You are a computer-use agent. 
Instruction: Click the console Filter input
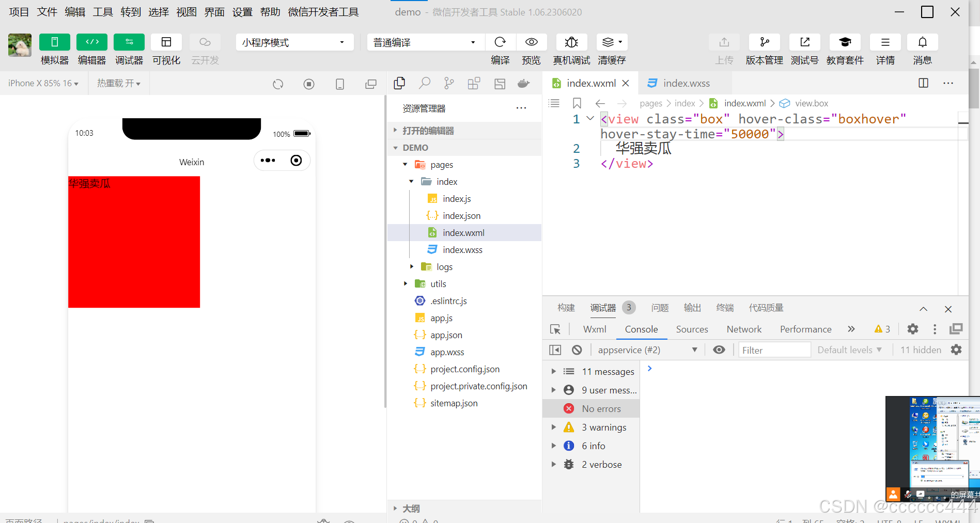coord(774,350)
